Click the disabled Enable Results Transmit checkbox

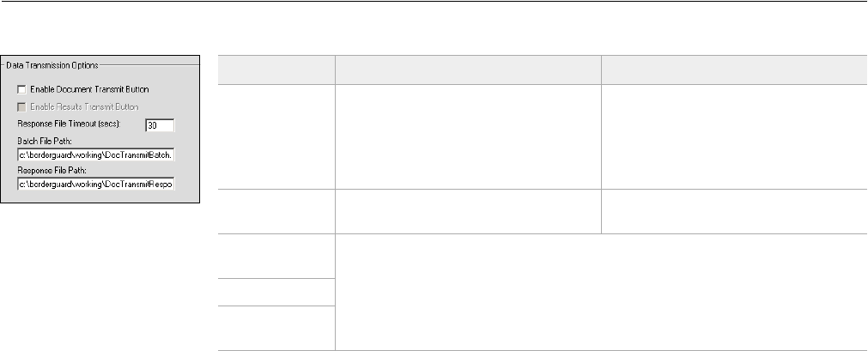pos(21,106)
